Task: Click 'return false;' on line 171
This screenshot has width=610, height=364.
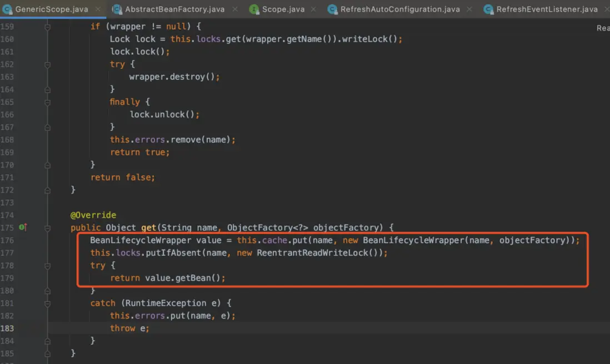Action: (x=123, y=178)
